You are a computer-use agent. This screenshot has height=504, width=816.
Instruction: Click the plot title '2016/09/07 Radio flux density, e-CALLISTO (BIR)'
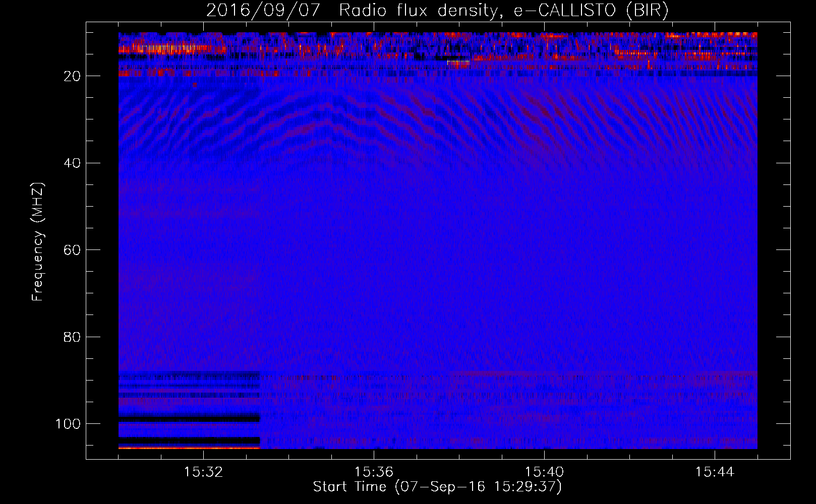pos(438,11)
